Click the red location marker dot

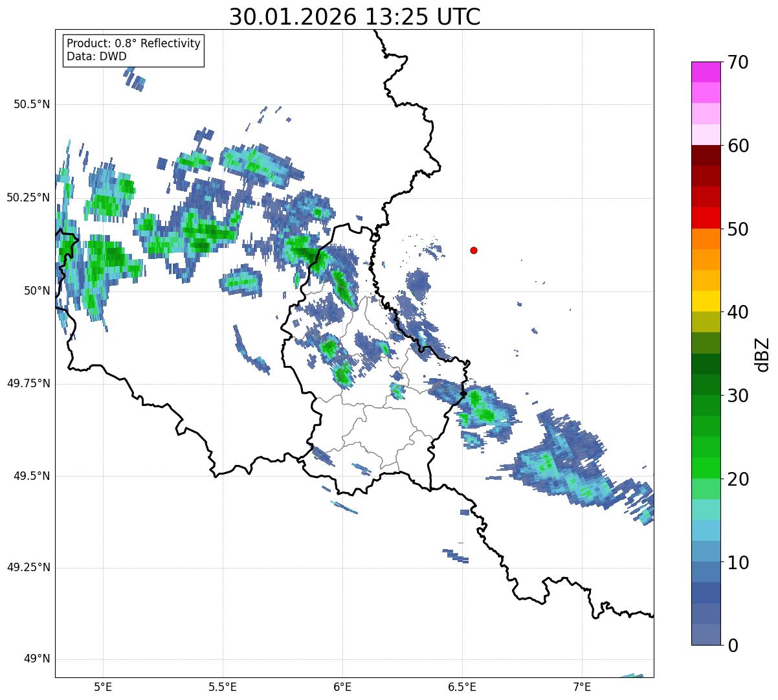click(474, 250)
